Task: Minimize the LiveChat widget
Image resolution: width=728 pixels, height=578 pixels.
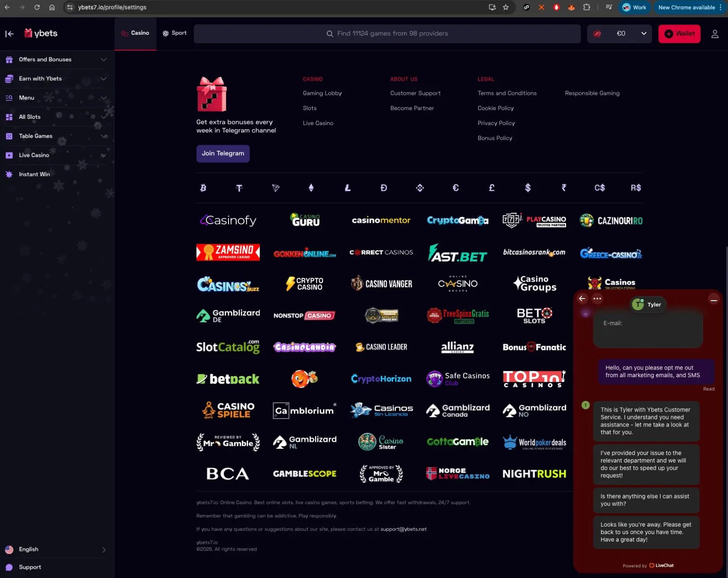Action: coord(714,299)
